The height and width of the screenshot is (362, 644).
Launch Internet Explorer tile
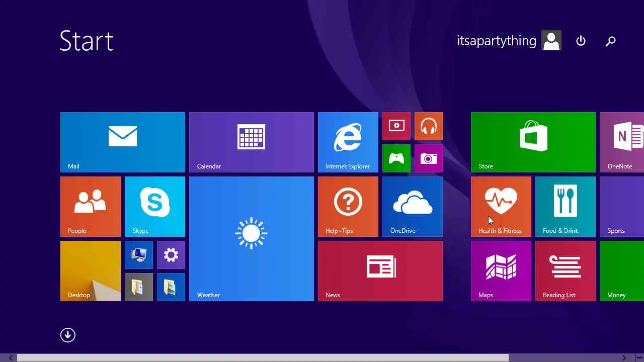tap(348, 142)
